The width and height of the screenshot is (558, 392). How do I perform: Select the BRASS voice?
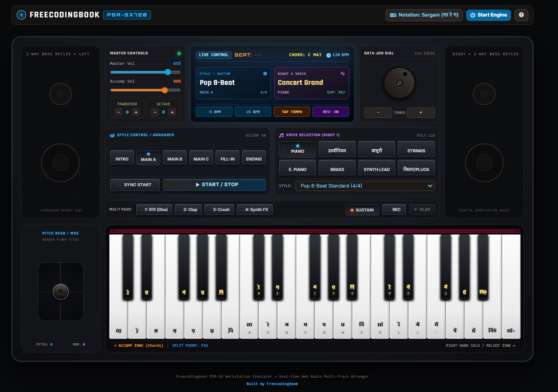point(337,168)
